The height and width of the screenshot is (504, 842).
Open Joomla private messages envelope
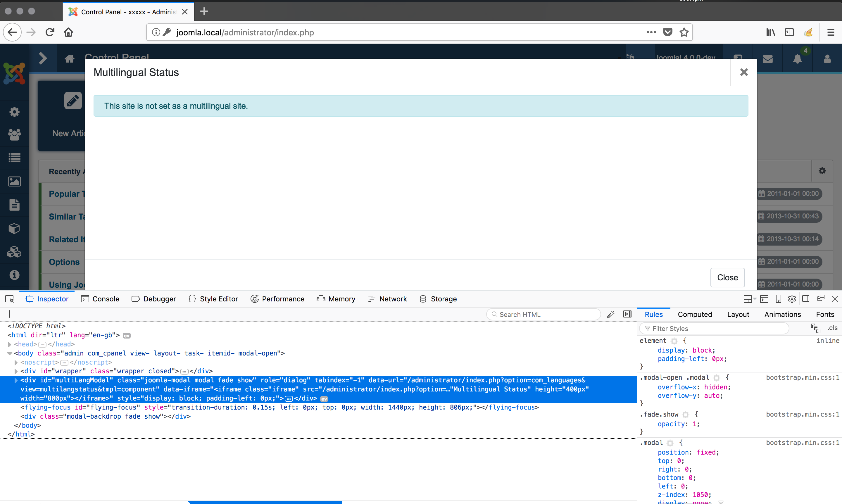768,59
